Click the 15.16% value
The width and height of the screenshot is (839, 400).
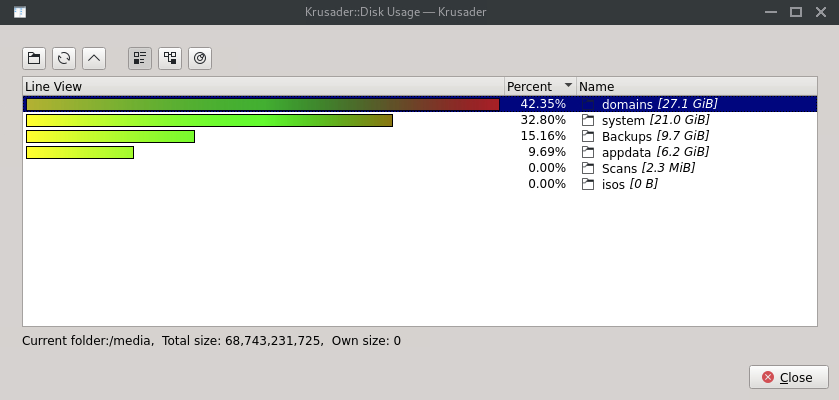click(543, 136)
